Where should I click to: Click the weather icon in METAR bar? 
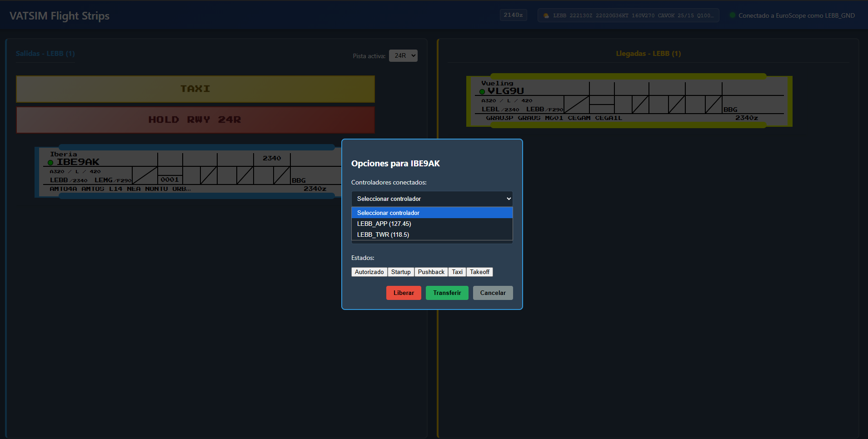[546, 15]
